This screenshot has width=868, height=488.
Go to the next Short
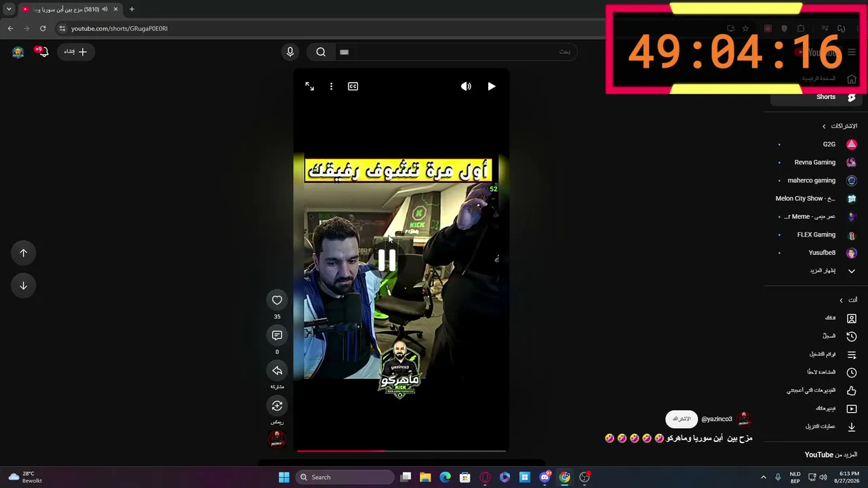pyautogui.click(x=23, y=285)
